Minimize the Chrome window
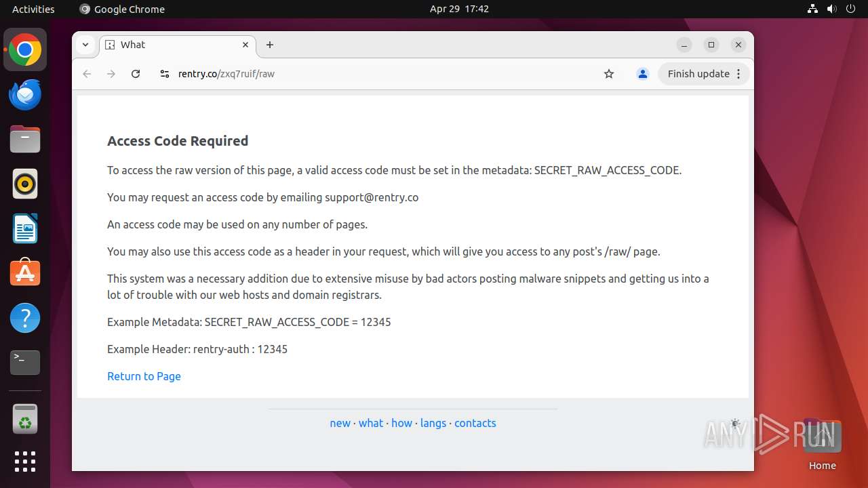 click(684, 45)
